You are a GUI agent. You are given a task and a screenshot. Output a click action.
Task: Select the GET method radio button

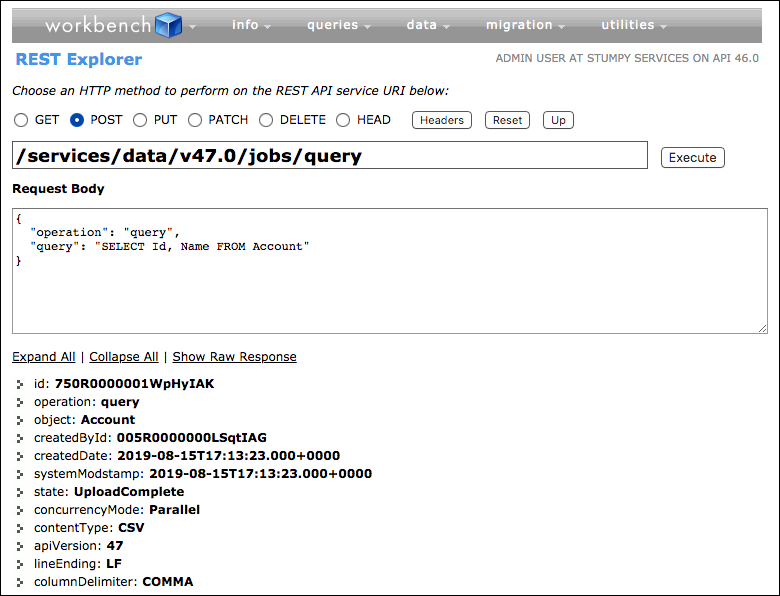(x=21, y=120)
